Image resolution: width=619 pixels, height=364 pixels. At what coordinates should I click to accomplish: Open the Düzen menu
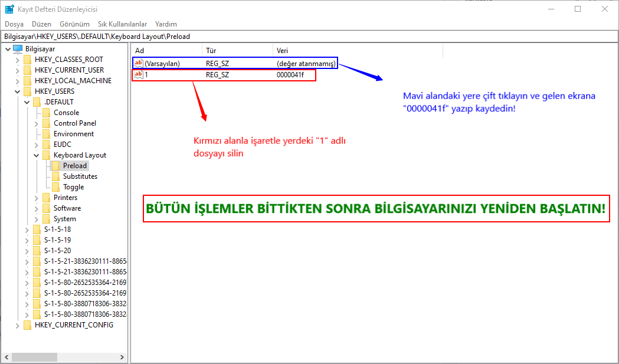coord(41,24)
